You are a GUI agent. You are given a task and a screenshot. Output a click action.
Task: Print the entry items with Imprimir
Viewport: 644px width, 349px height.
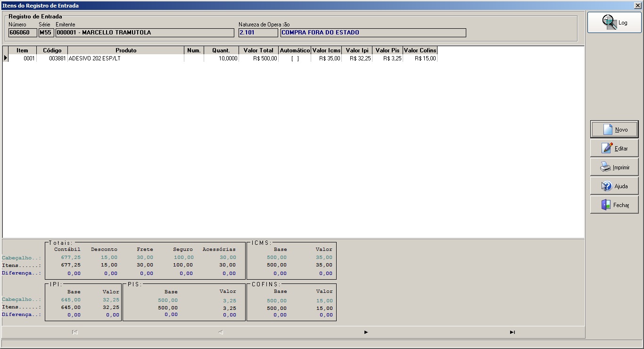[614, 167]
